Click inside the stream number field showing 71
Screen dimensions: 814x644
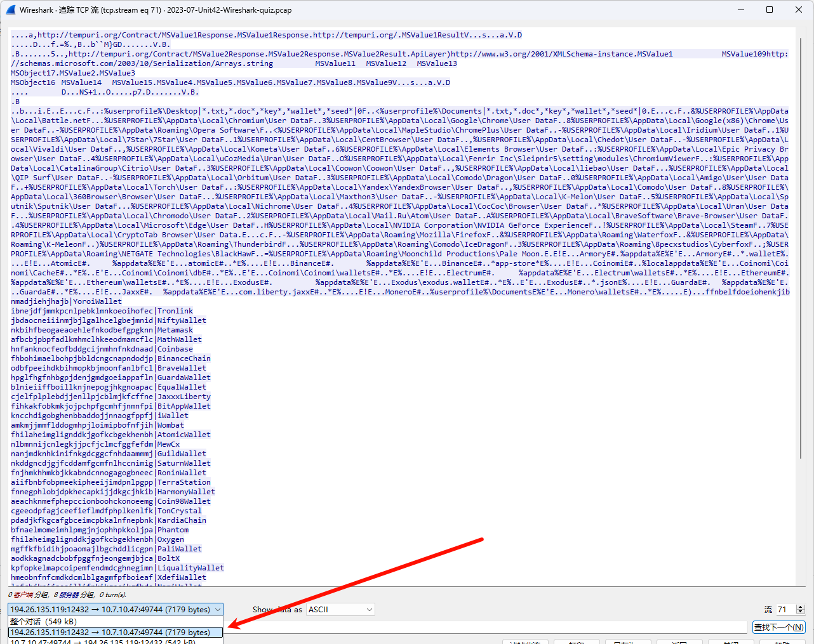click(784, 609)
